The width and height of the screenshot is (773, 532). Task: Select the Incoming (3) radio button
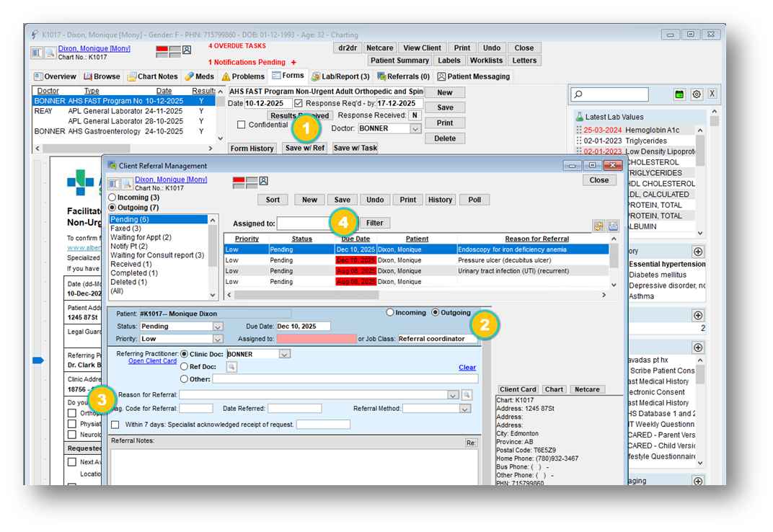click(x=112, y=197)
